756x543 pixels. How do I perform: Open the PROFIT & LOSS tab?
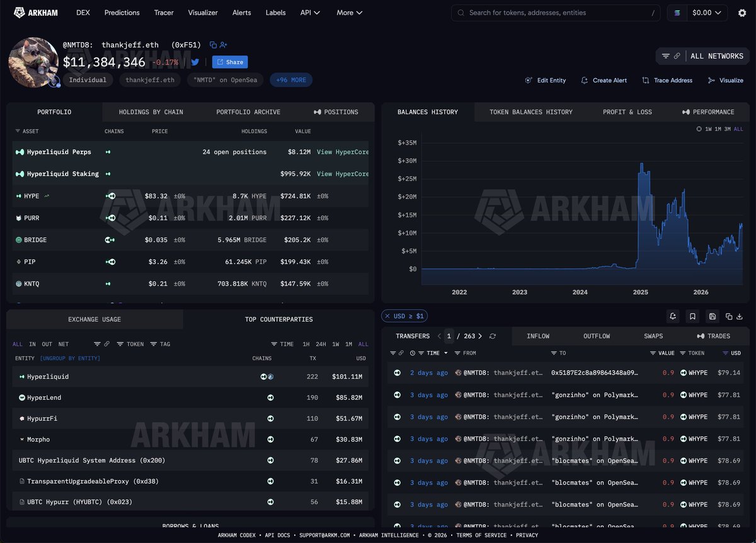(x=627, y=112)
